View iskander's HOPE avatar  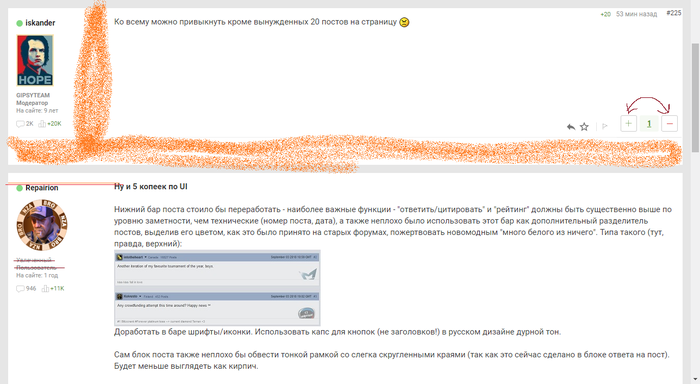[x=35, y=60]
